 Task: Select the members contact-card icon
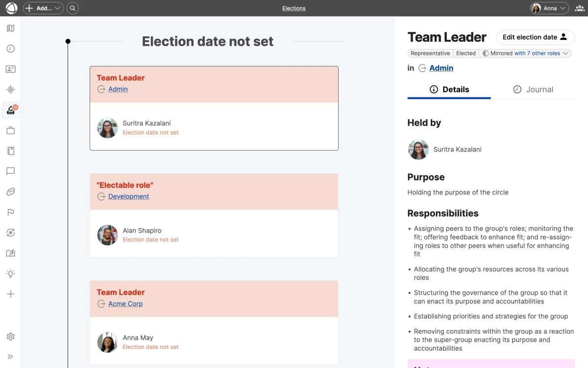pyautogui.click(x=10, y=69)
